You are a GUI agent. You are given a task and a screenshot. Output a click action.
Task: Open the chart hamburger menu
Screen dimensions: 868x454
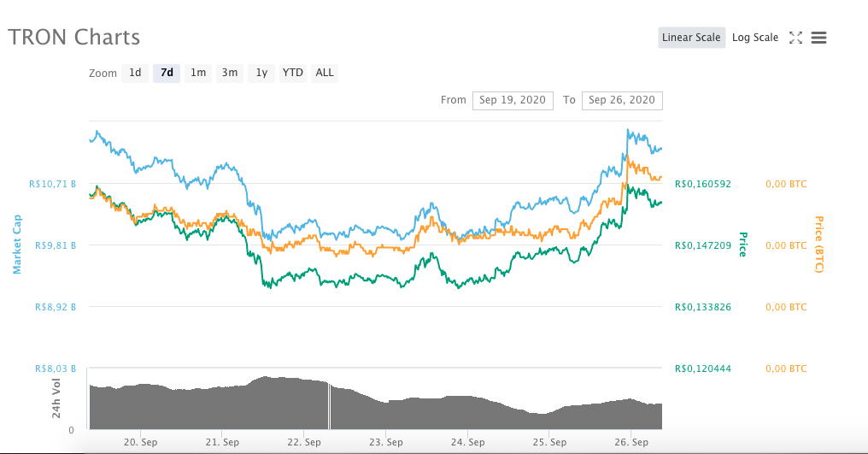pos(818,38)
